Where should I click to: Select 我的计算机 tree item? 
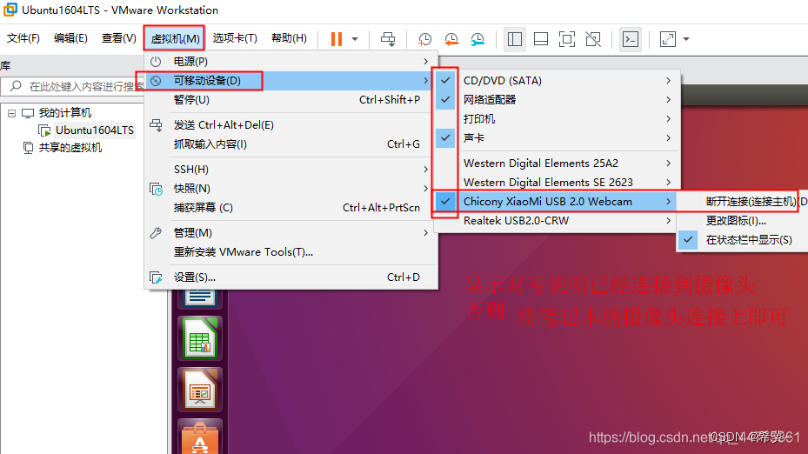pos(65,113)
